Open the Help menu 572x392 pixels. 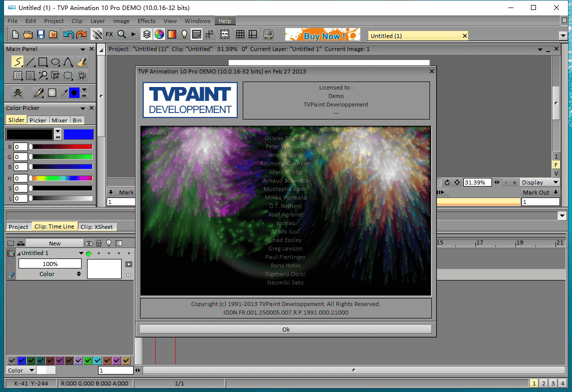click(225, 20)
